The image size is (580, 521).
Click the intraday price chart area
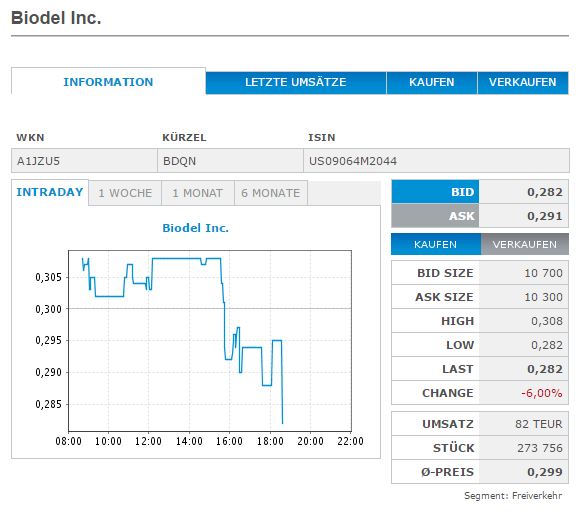pyautogui.click(x=210, y=341)
